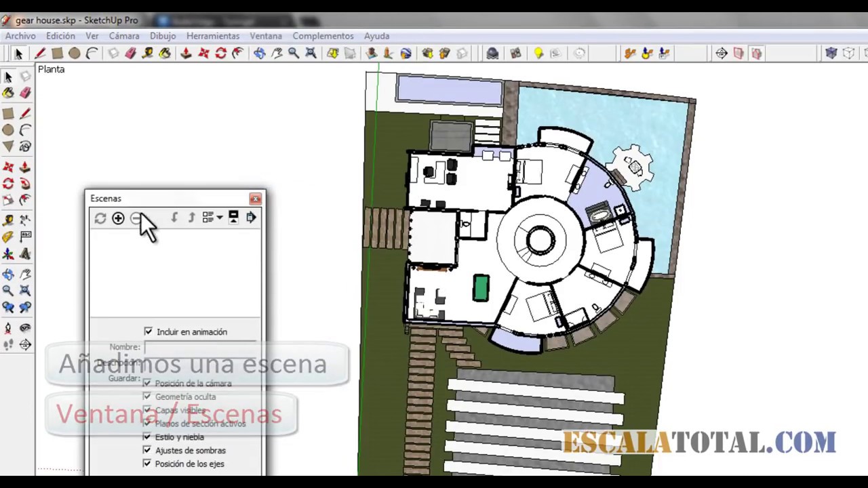Toggle Estilo y niebla checkbox
The image size is (868, 488).
pos(147,436)
